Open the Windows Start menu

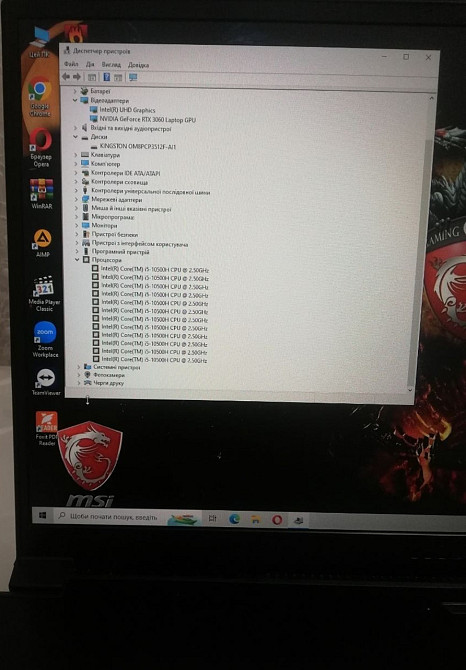(x=42, y=516)
